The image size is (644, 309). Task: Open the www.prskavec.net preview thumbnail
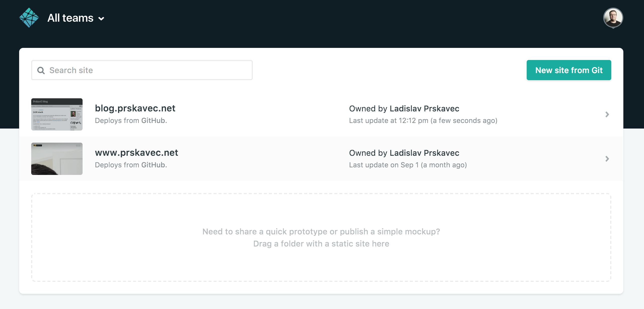(x=57, y=159)
